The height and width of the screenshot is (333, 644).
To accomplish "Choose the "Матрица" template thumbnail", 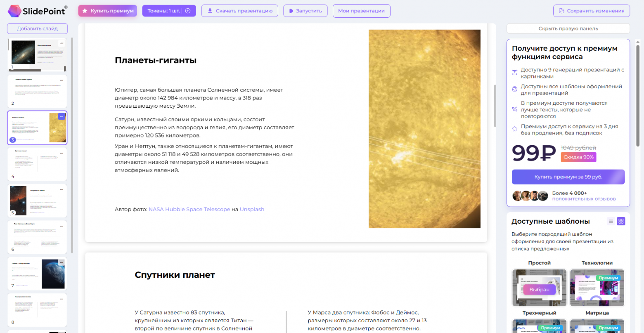I will (597, 326).
